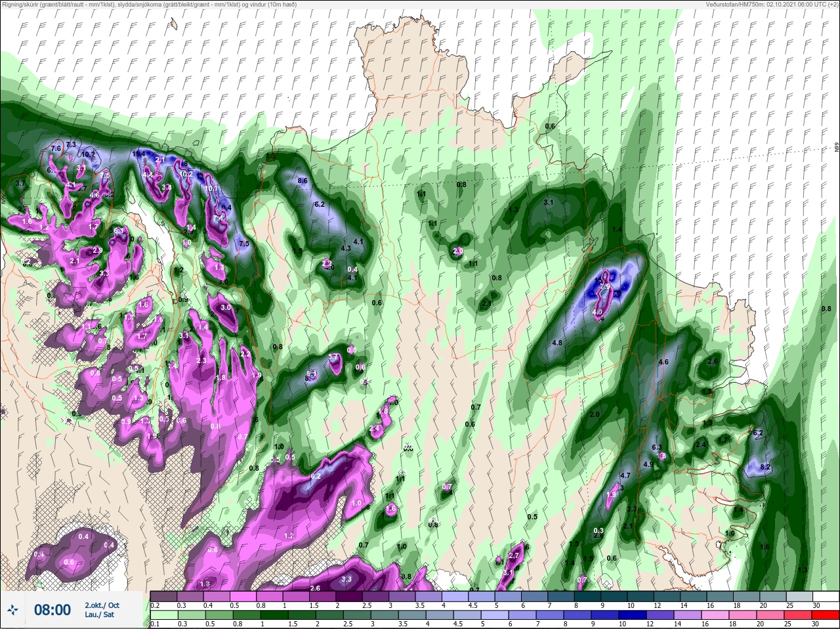
Task: Click the 2.9 snowfall value in the Westfjords
Action: pos(97,250)
